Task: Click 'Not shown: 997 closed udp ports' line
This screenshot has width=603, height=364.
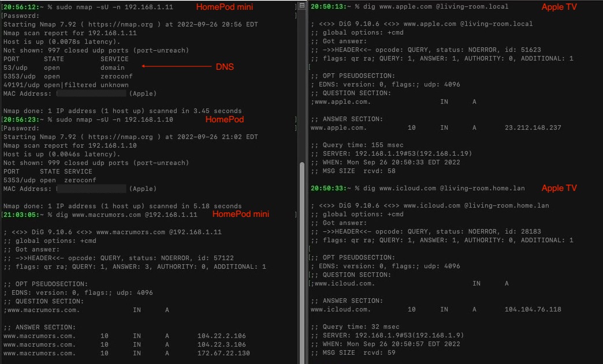Action: [96, 50]
